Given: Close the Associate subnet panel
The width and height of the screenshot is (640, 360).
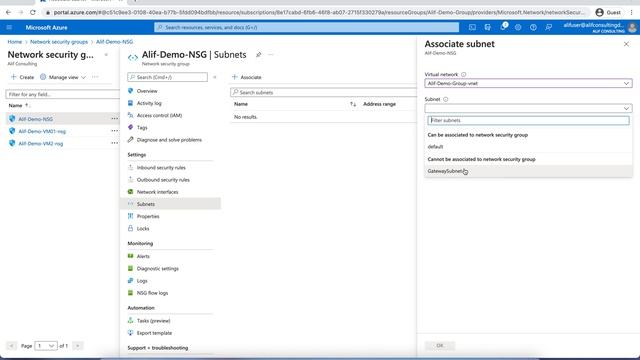Looking at the screenshot, I should click(x=626, y=44).
